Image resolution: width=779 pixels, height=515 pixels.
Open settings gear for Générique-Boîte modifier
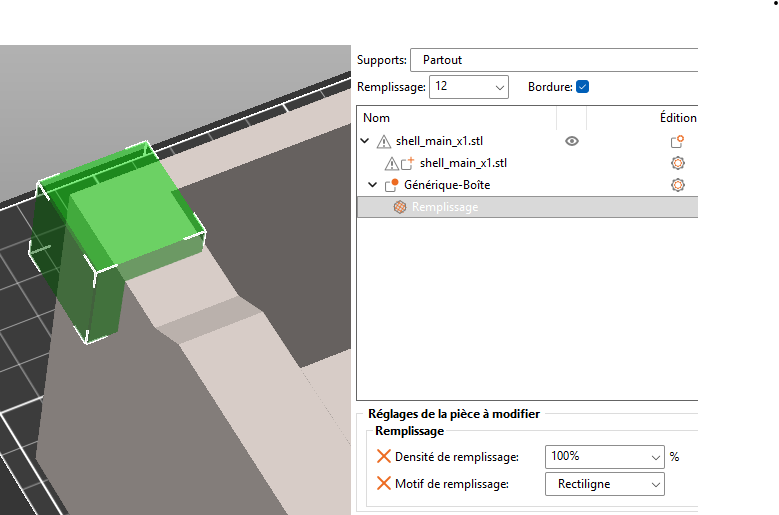677,185
